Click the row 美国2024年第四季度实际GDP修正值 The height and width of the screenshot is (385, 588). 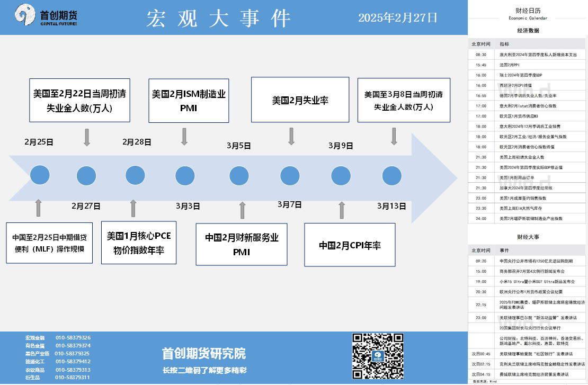pos(527,167)
